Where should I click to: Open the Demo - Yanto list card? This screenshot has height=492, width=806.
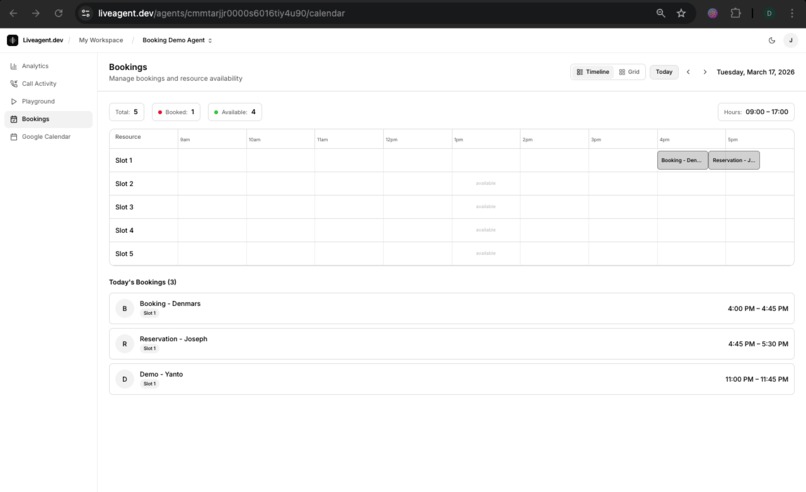pyautogui.click(x=451, y=379)
